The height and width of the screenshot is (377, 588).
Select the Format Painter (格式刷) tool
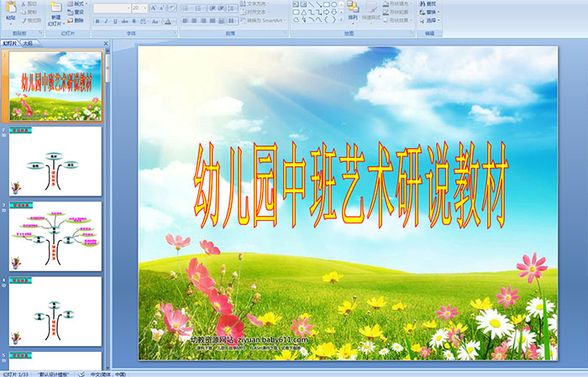coord(31,20)
